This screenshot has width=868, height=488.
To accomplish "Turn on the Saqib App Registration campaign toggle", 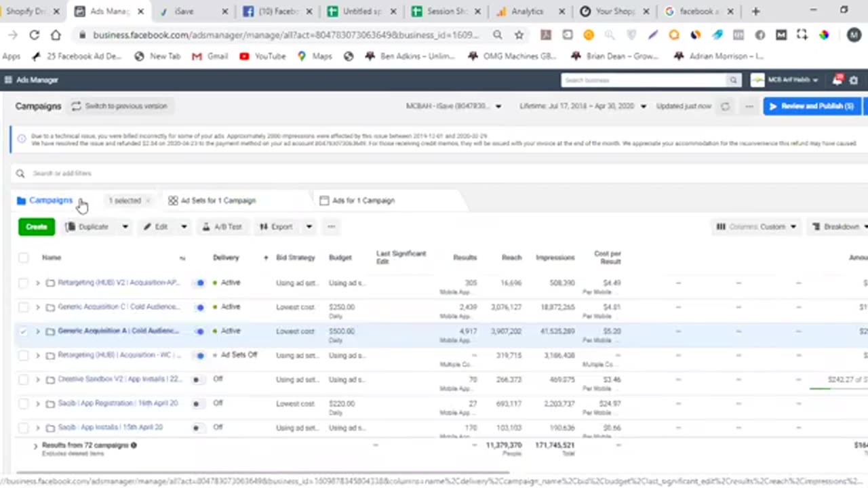I will point(197,404).
